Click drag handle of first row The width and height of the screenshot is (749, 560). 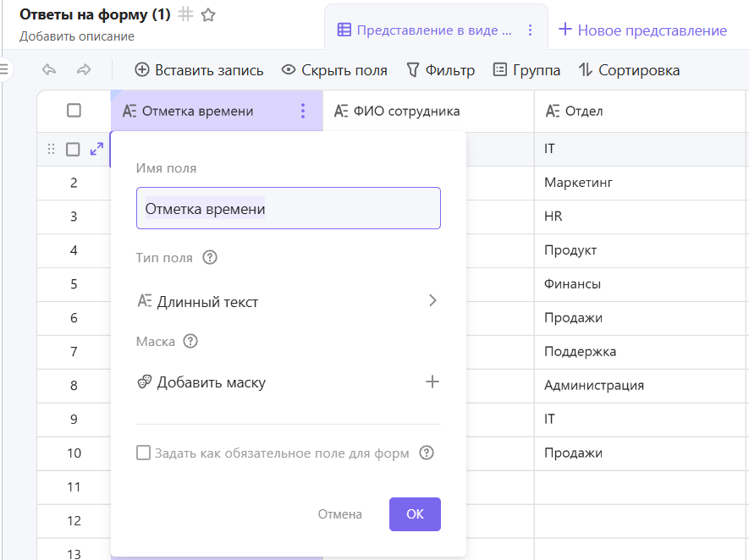point(51,149)
